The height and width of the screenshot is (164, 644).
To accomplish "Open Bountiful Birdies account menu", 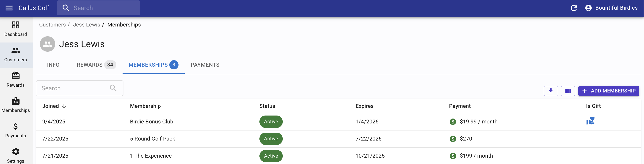I will click(611, 8).
